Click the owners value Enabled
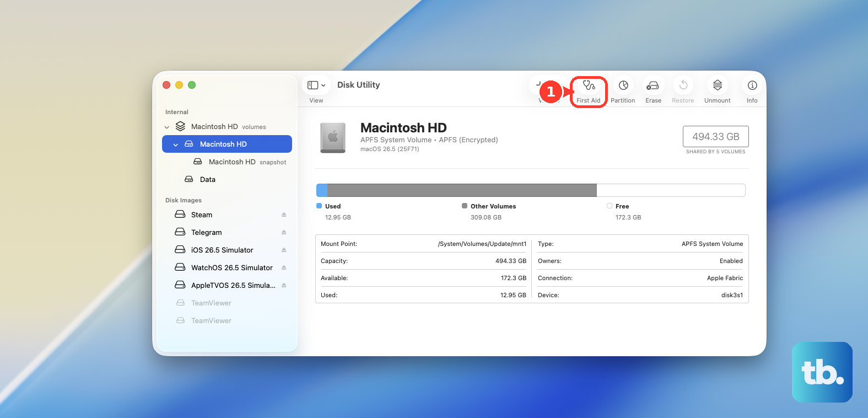 [x=731, y=261]
